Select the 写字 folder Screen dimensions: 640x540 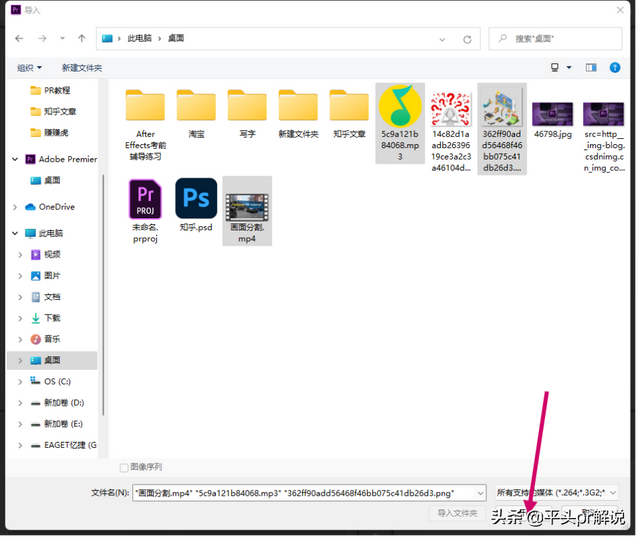(x=247, y=114)
